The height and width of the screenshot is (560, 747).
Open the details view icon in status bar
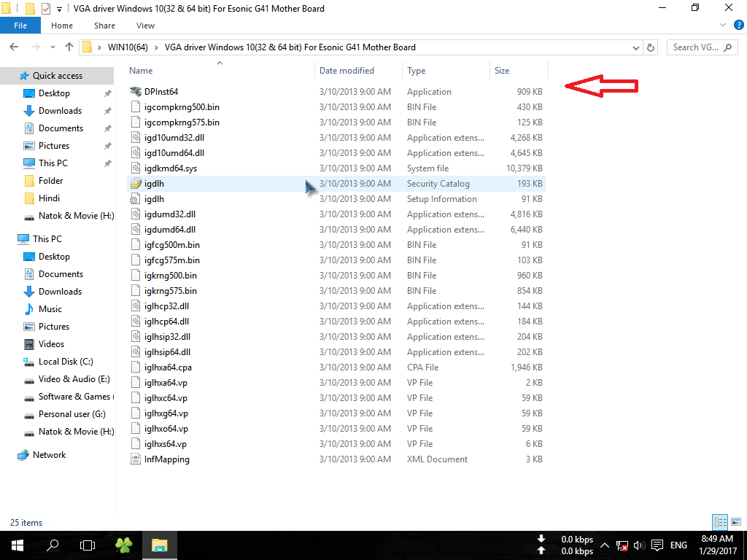coord(720,522)
